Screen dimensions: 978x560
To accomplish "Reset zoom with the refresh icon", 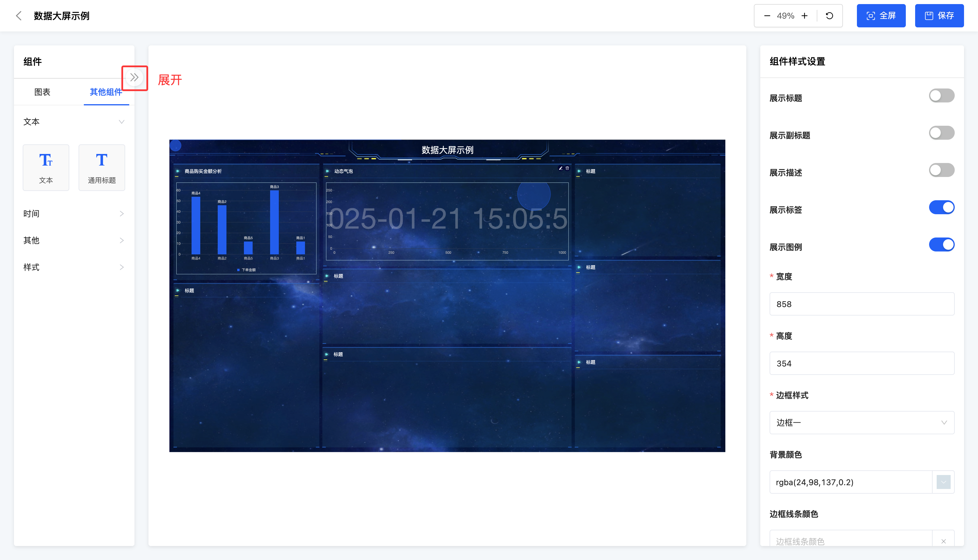I will pyautogui.click(x=830, y=16).
